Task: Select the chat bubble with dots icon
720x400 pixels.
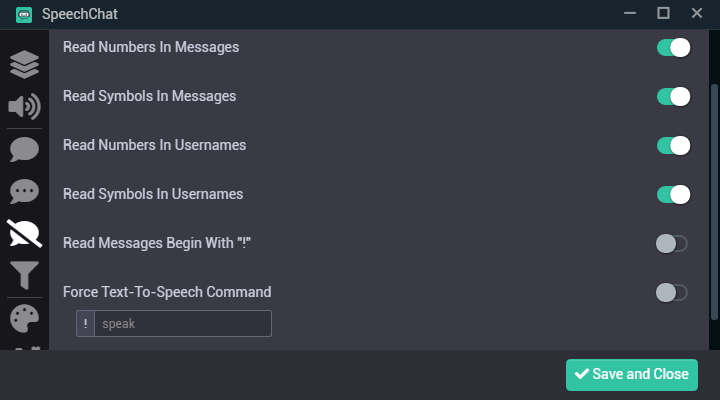Action: pos(24,192)
